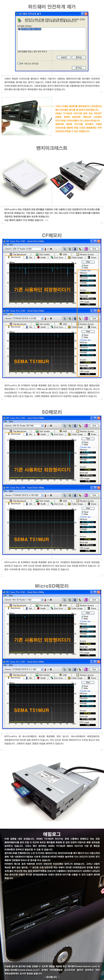
Task: Open drive dropdown showing STORAGE DEVICE-A (1 GB)
Action: (x=24, y=669)
